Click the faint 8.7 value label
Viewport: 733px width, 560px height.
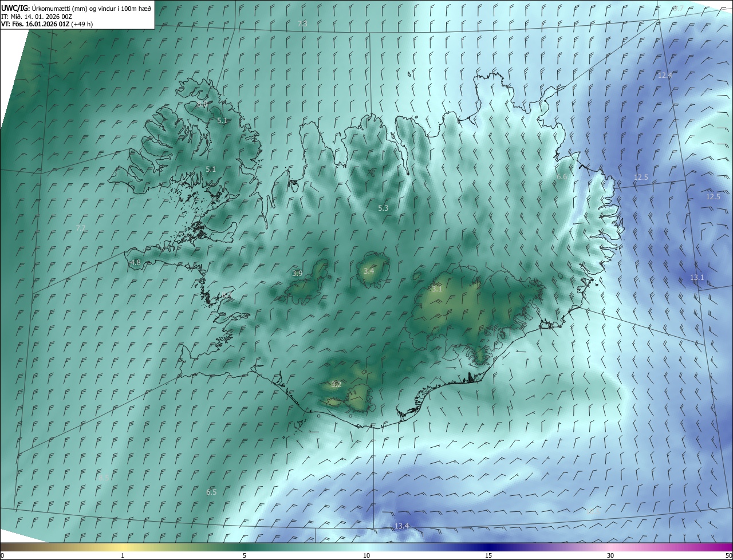678,8
